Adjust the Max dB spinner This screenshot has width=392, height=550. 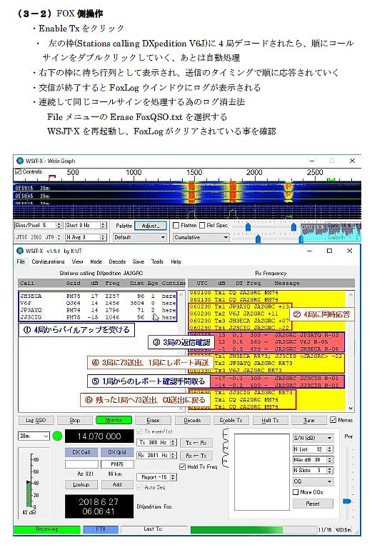click(313, 460)
